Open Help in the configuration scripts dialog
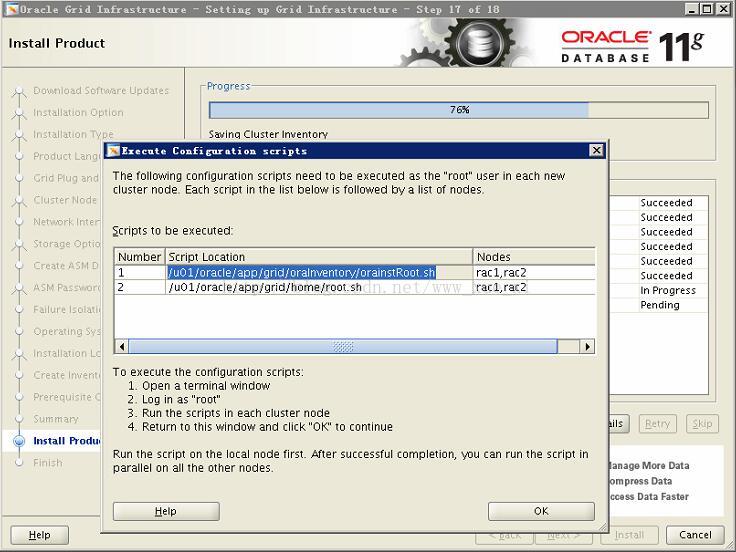 pos(166,511)
